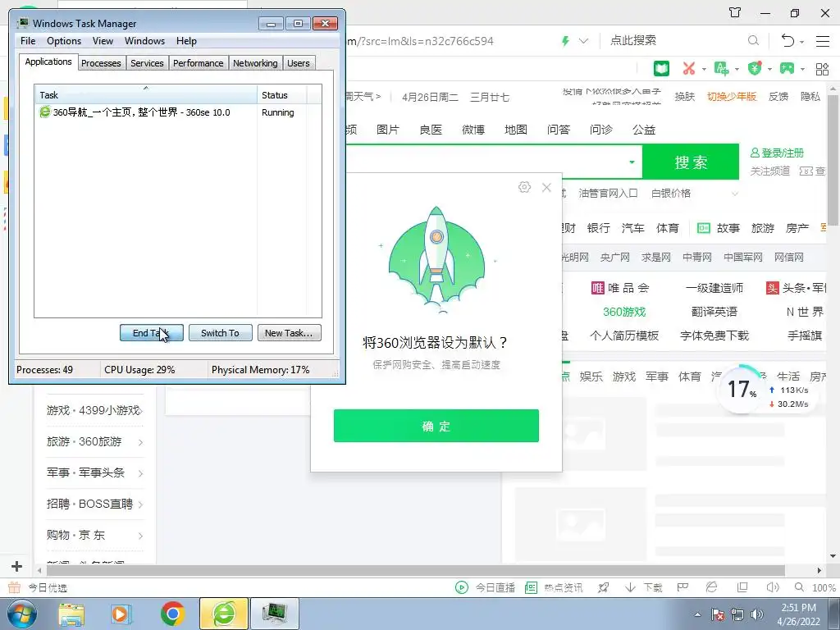This screenshot has height=630, width=840.
Task: Open the Options menu in Task Manager
Action: pyautogui.click(x=64, y=41)
